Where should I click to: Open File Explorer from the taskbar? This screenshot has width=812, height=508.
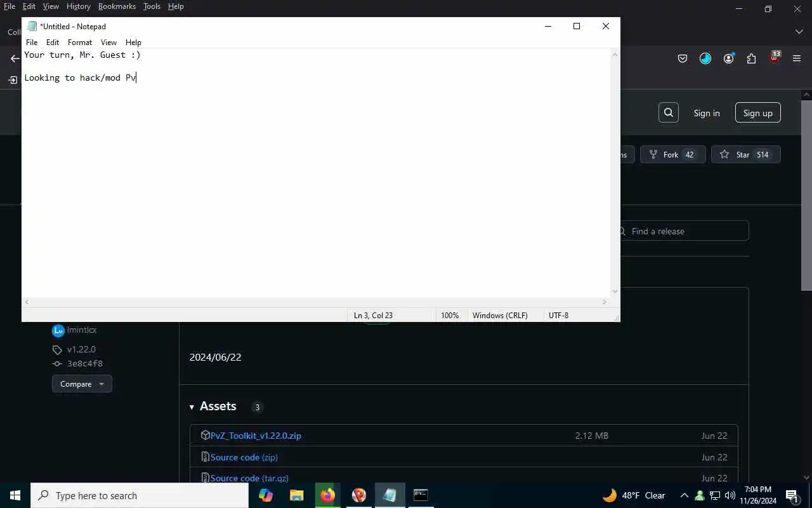296,495
